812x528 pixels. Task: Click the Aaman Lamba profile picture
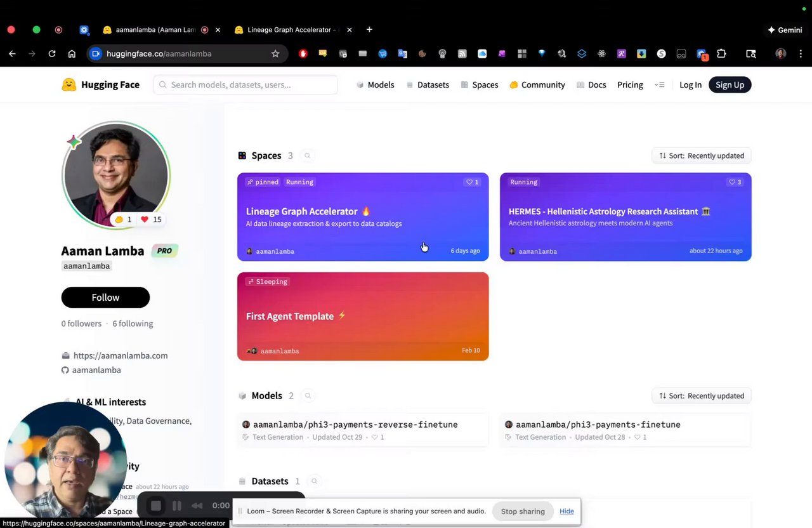pos(115,175)
